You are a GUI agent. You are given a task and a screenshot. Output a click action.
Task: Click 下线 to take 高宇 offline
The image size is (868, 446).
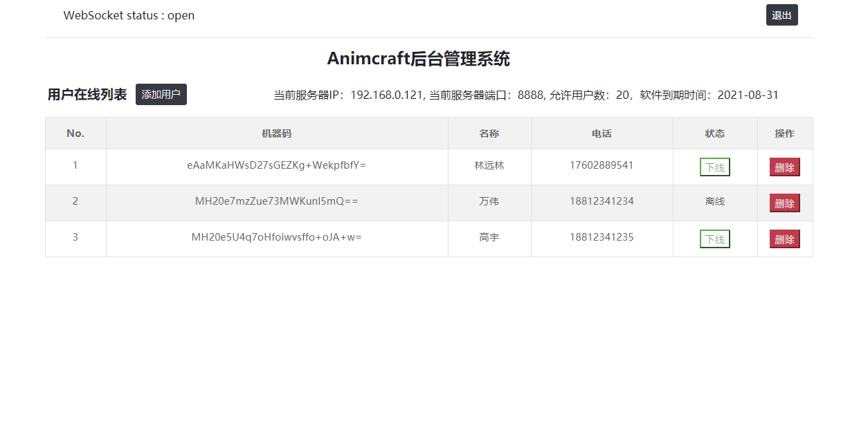[714, 239]
